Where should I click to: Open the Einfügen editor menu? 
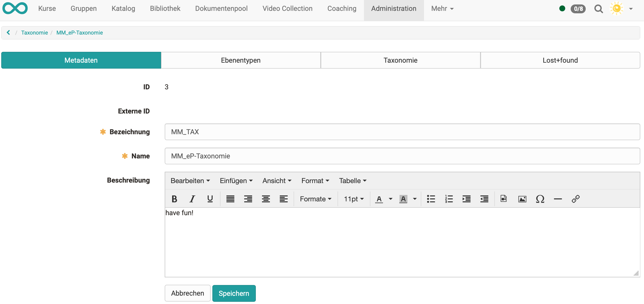tap(236, 181)
